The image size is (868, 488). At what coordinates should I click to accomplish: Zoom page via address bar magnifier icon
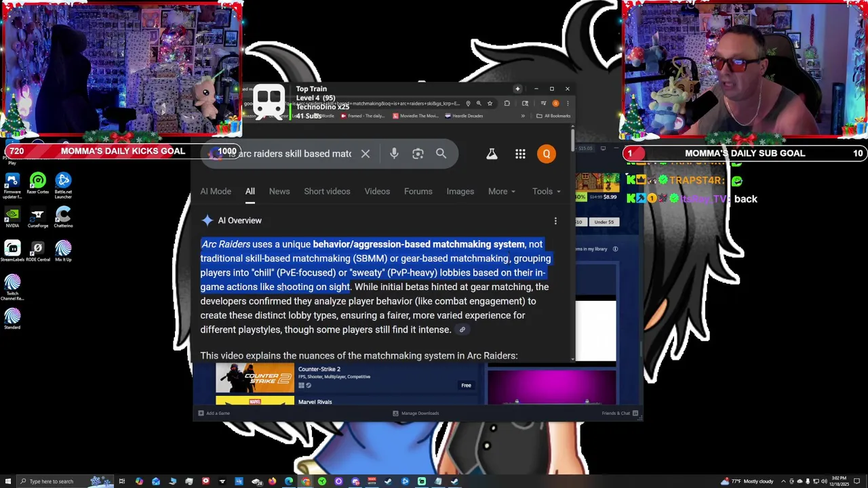[478, 104]
